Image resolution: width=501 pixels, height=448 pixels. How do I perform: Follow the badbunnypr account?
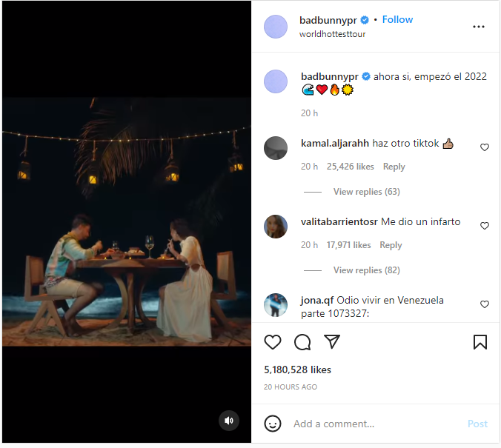(397, 19)
